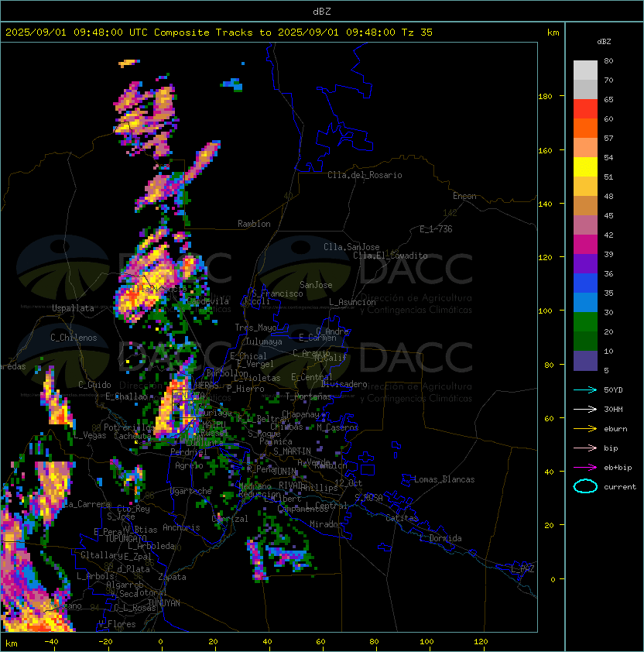Click the '140' km axis tick label
Image resolution: width=644 pixels, height=652 pixels.
click(x=545, y=204)
